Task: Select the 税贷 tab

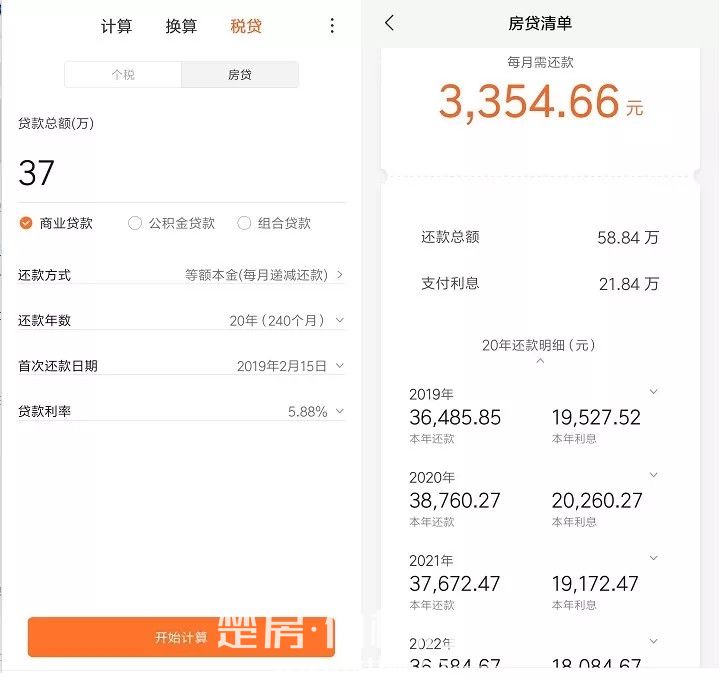Action: (x=246, y=27)
